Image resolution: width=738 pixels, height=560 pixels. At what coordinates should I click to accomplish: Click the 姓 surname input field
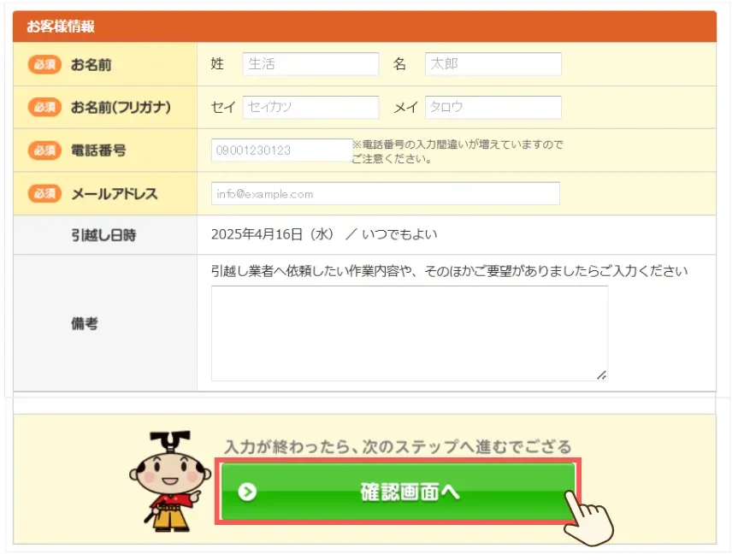pyautogui.click(x=310, y=63)
